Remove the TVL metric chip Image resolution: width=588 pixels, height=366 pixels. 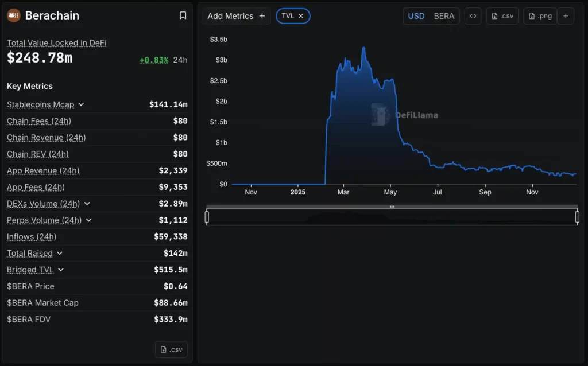(301, 16)
